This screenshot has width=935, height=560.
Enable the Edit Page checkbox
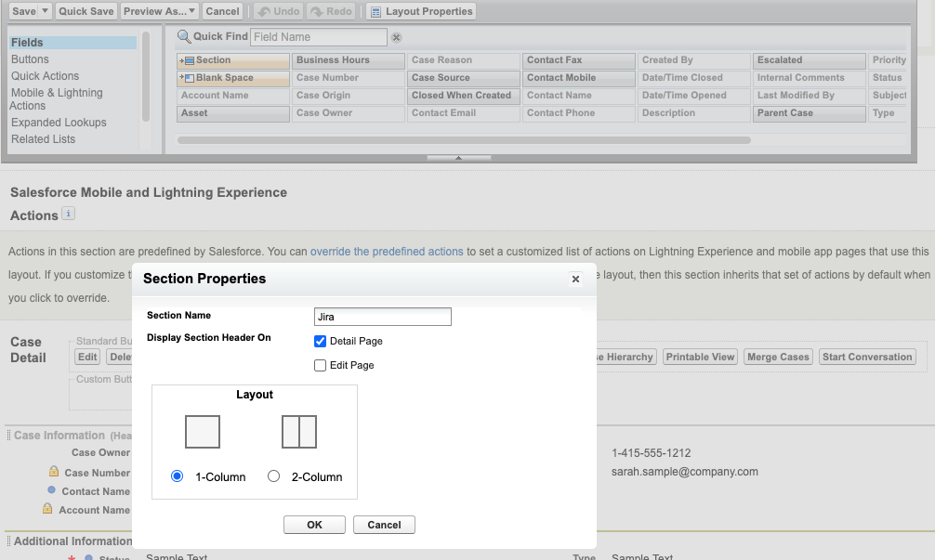[321, 365]
